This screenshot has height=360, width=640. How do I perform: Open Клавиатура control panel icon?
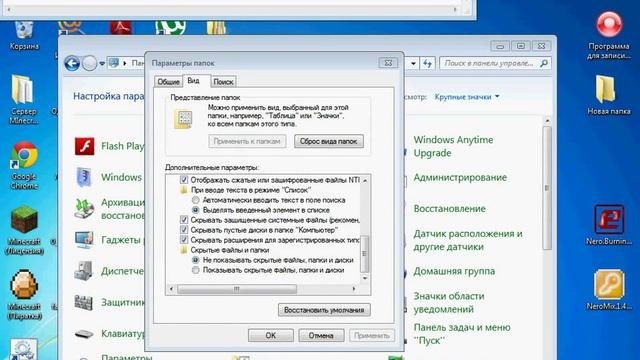(84, 334)
